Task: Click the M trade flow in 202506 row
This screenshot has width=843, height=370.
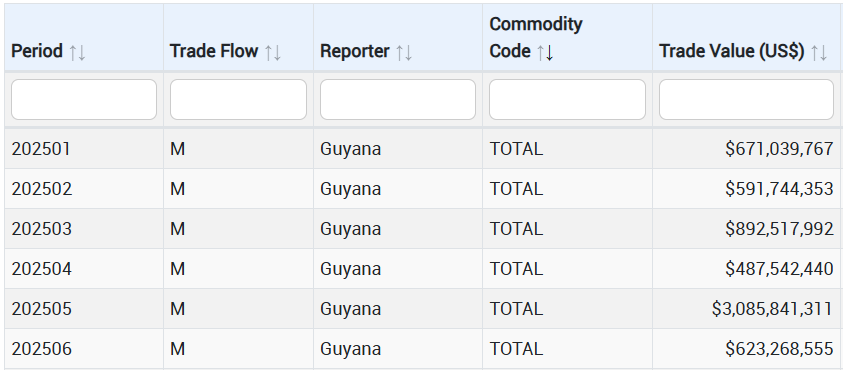Action: 177,349
